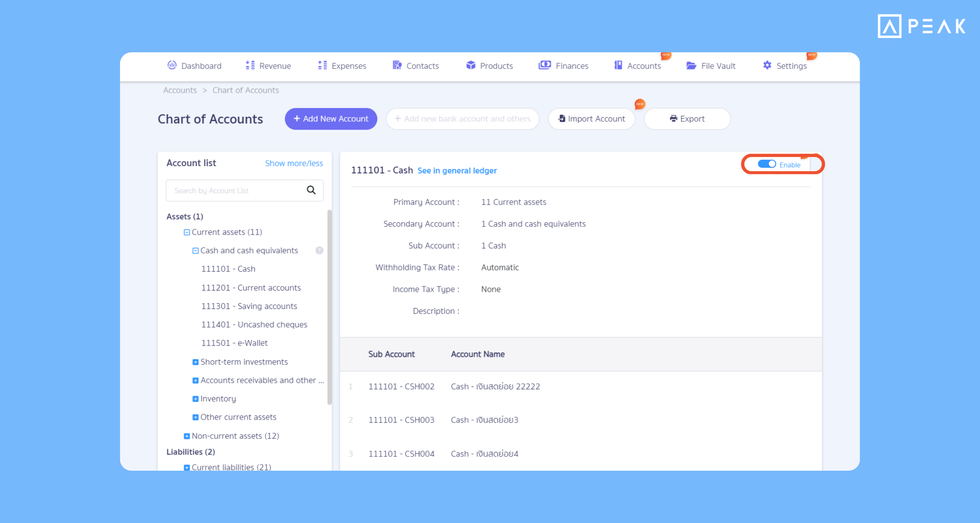Expand the Inventory node
The height and width of the screenshot is (523, 980).
tap(195, 399)
